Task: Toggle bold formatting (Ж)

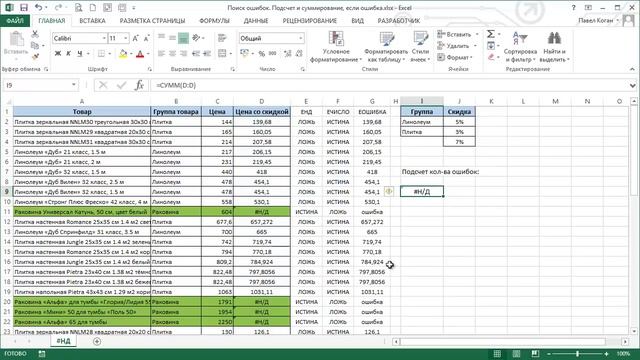Action: point(58,54)
